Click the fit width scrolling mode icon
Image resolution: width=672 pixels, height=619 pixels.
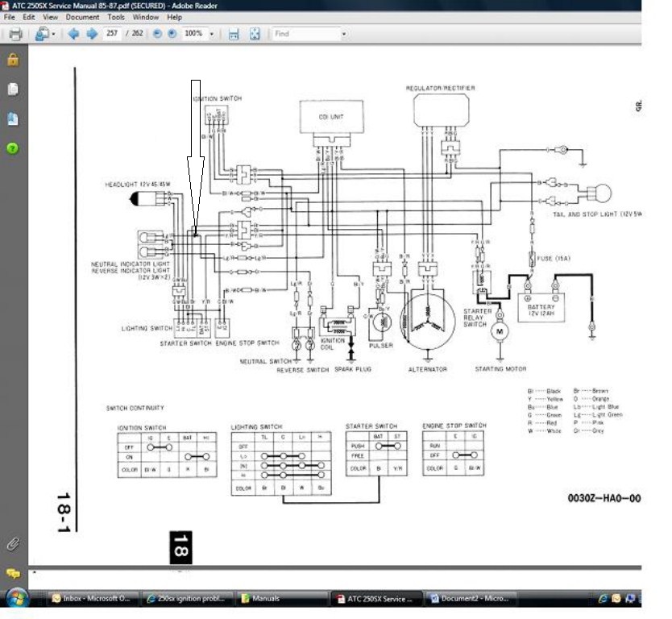click(x=234, y=35)
